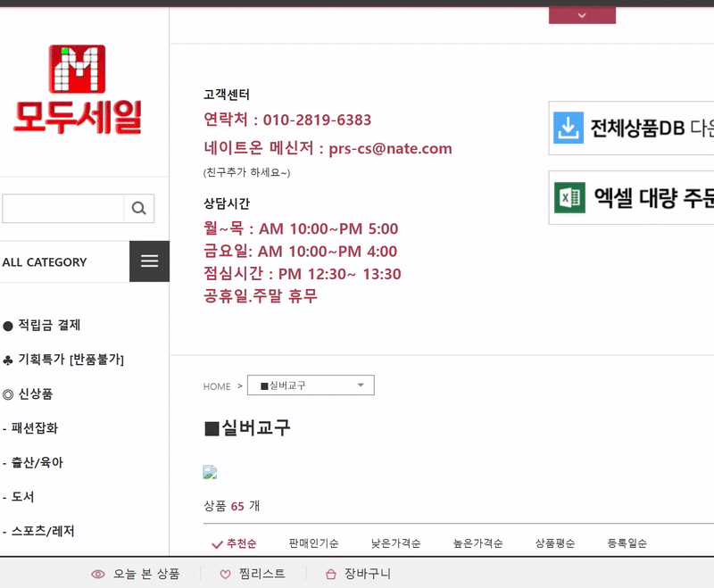This screenshot has width=714, height=588.
Task: Select 출산/육아 in the sidebar menu
Action: tap(40, 462)
